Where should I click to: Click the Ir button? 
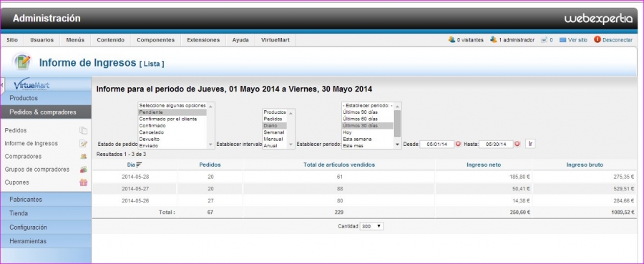pos(530,144)
